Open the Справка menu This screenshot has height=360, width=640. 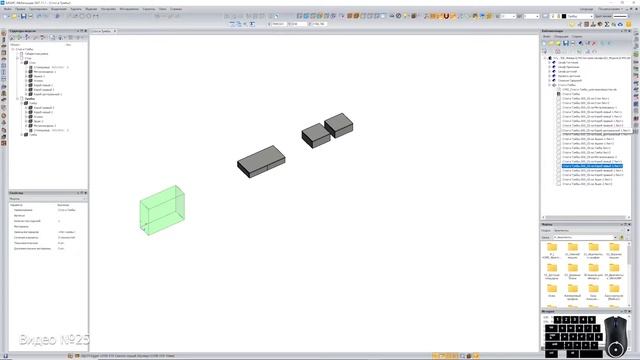pyautogui.click(x=176, y=9)
